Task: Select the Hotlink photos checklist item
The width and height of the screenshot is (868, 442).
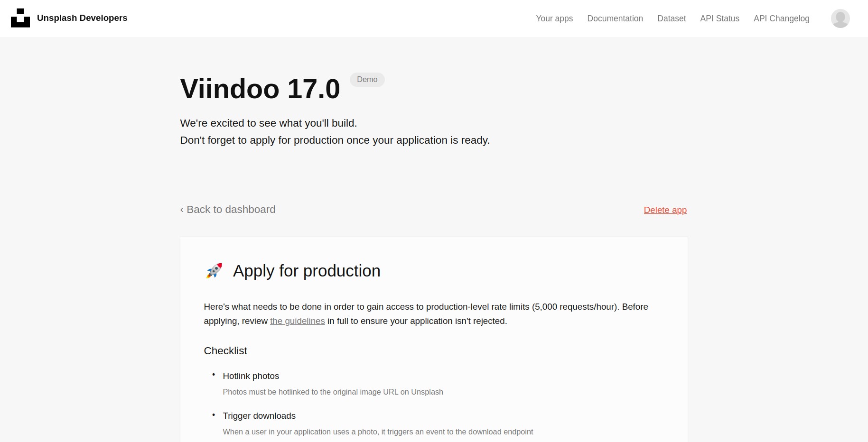Action: pos(251,376)
